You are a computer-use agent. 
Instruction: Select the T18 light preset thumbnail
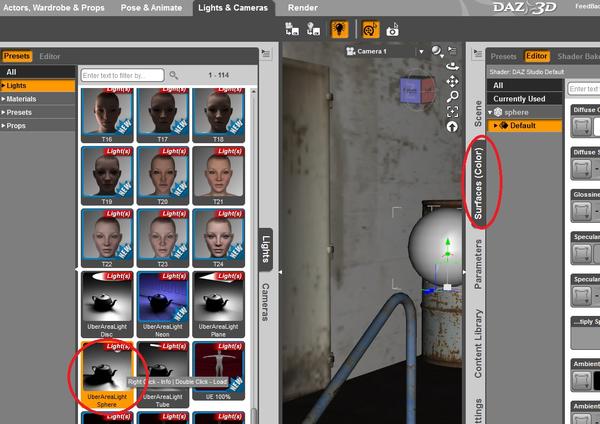pos(218,116)
